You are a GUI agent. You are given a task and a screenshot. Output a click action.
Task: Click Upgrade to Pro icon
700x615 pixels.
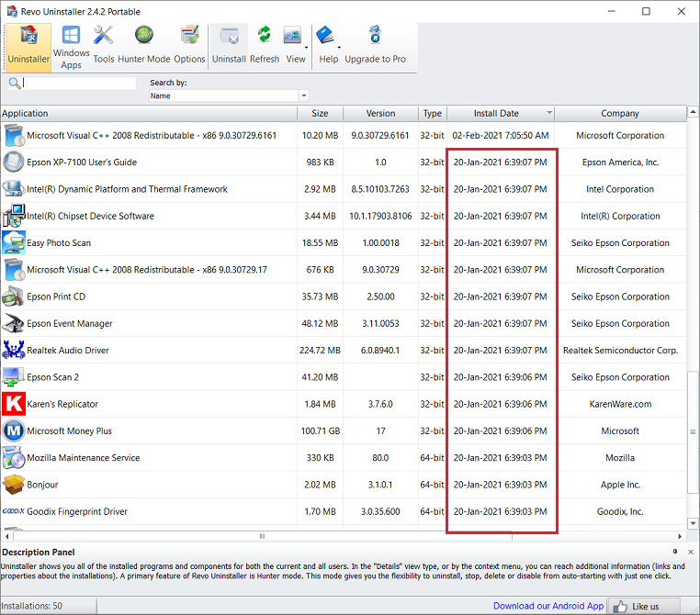pyautogui.click(x=375, y=46)
